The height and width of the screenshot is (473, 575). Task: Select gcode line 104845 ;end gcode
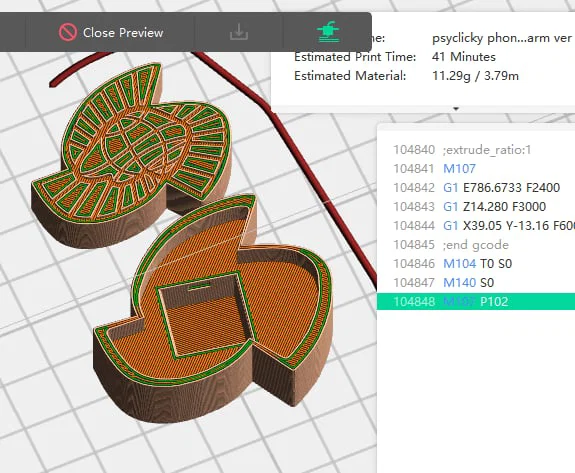pos(476,245)
